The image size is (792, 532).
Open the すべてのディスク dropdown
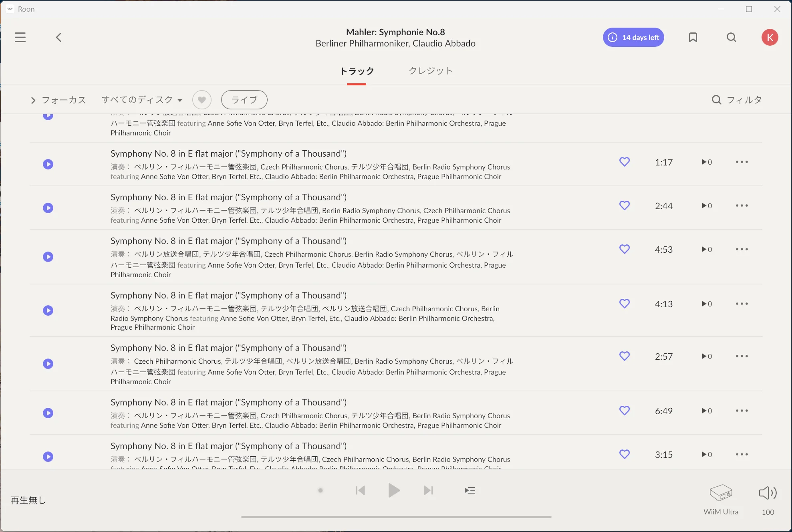click(142, 100)
